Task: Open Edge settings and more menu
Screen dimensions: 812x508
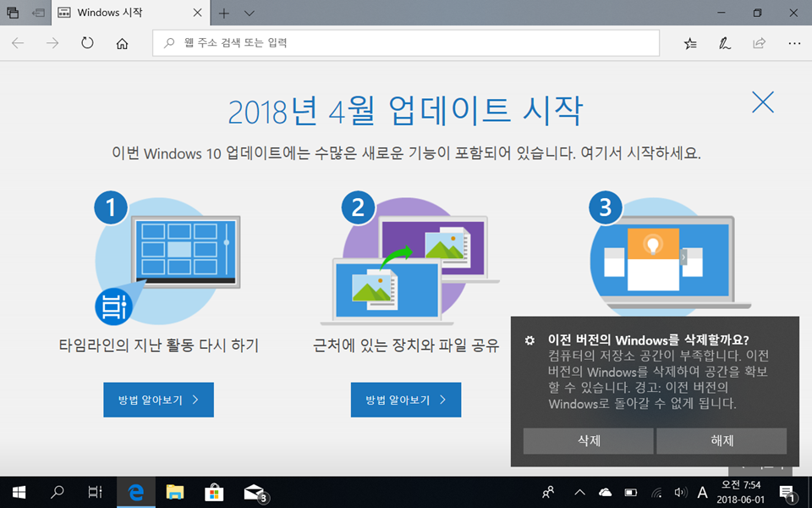Action: [794, 43]
